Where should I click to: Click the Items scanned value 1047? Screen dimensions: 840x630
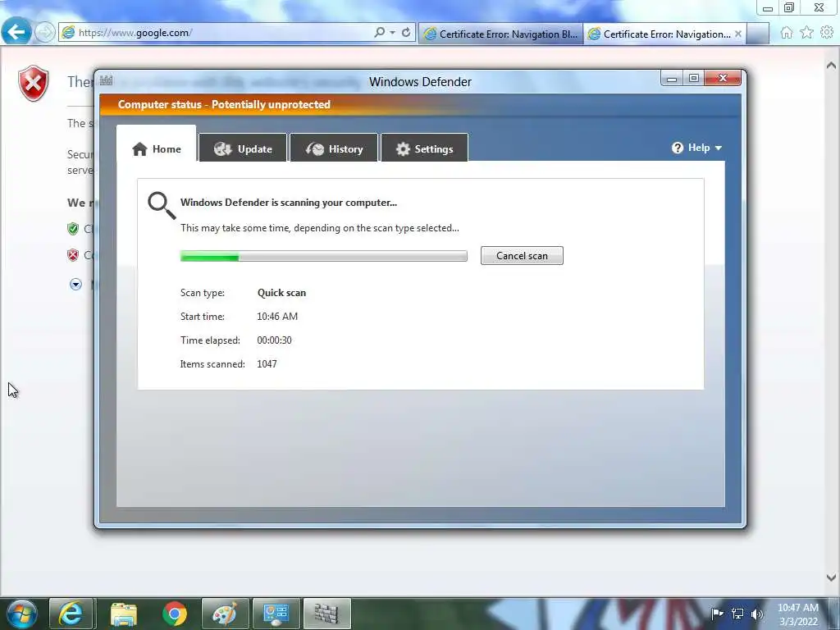(x=267, y=363)
